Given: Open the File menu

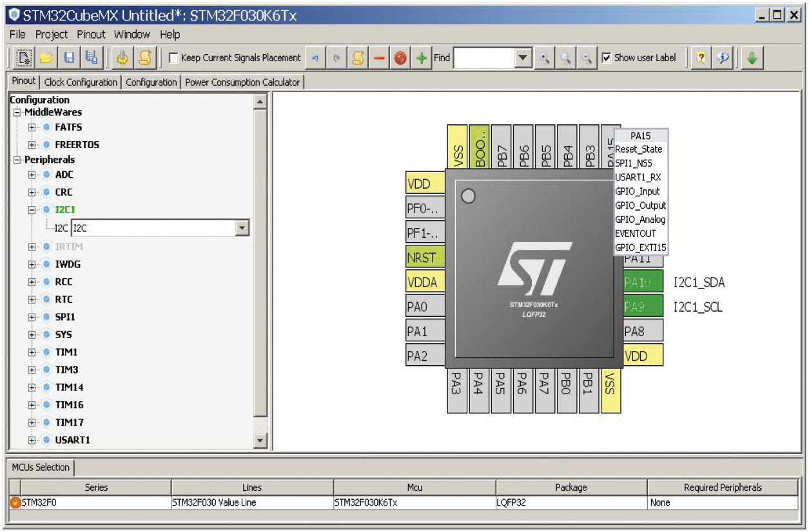Looking at the screenshot, I should [x=18, y=35].
